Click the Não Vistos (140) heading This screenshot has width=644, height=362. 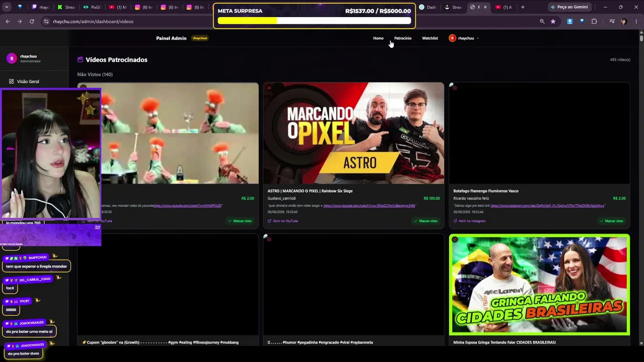(95, 74)
